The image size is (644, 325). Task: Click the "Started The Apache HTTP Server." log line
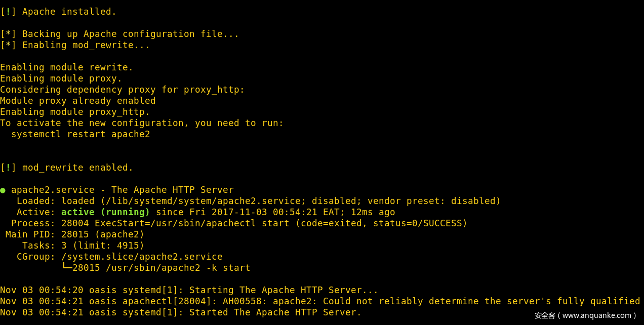click(x=275, y=312)
